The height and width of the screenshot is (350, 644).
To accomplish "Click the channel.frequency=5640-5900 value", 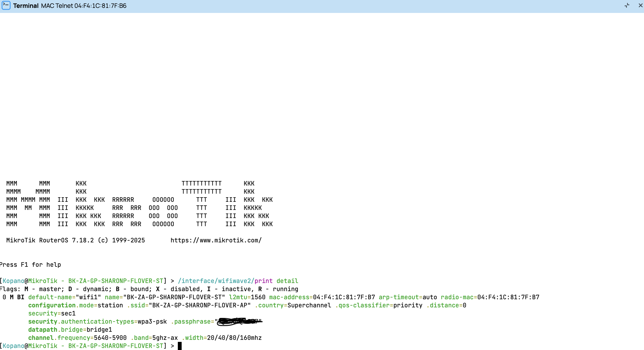I will coord(110,338).
